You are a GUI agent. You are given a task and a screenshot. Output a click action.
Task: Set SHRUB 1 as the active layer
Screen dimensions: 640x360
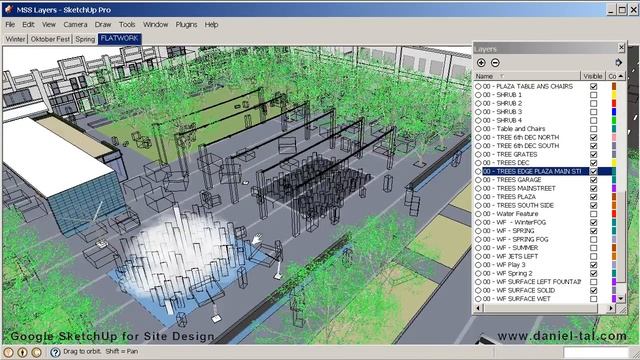[478, 95]
